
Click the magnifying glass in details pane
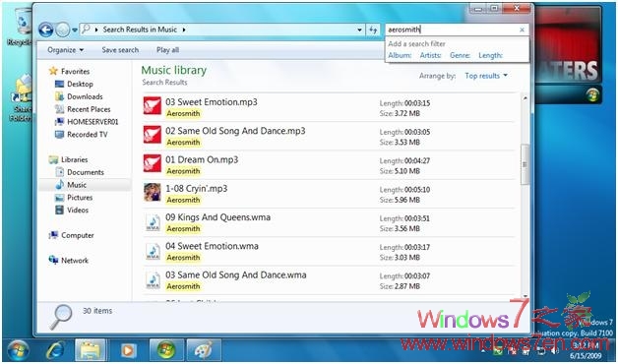(x=61, y=317)
